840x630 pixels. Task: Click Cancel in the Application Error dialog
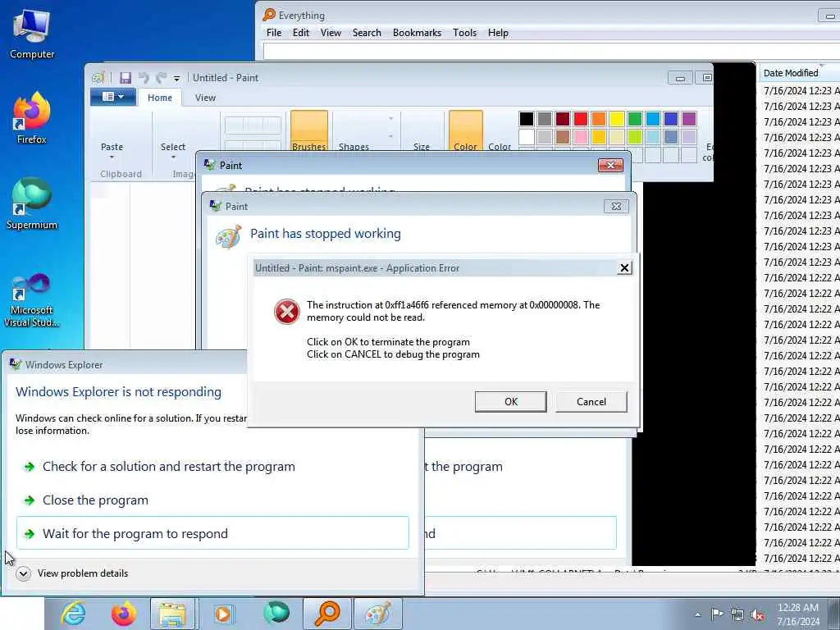591,402
